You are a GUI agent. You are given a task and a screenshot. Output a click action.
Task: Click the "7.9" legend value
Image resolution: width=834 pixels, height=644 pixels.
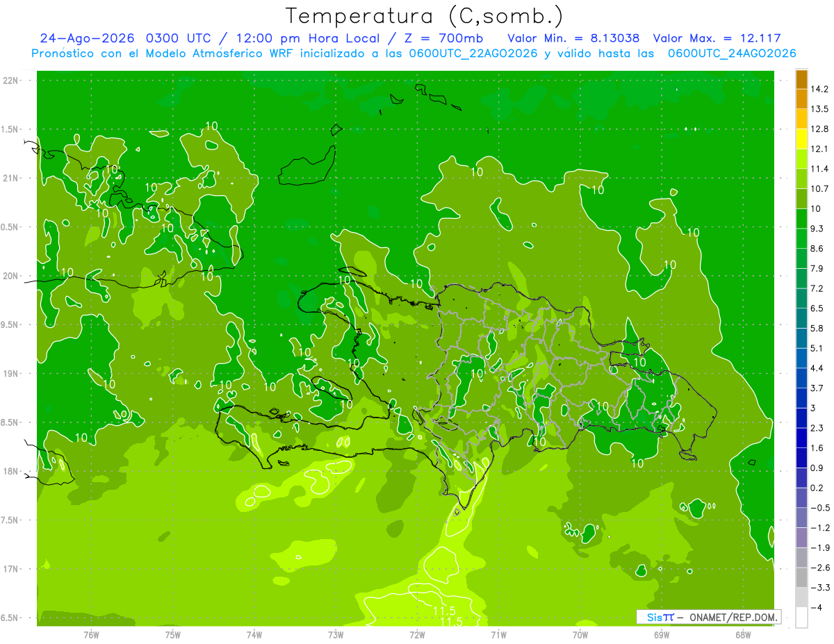(x=817, y=269)
